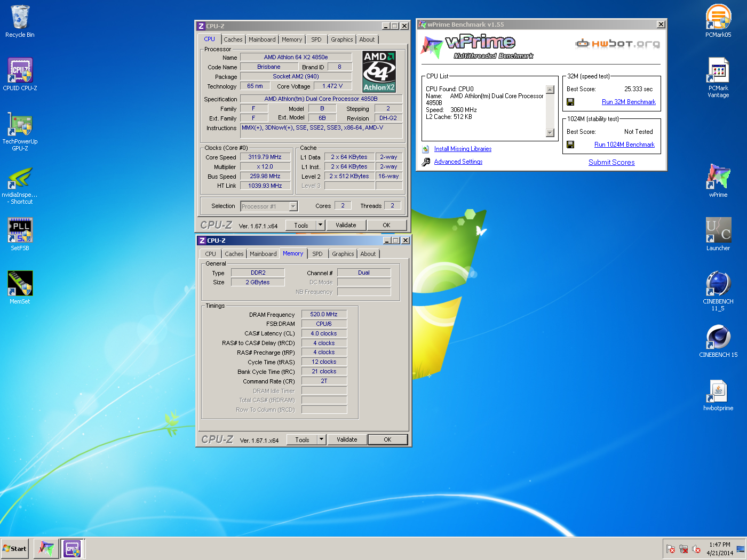Open Graphics tab in top CPU-Z window
Viewport: 747px width, 560px height.
[341, 39]
